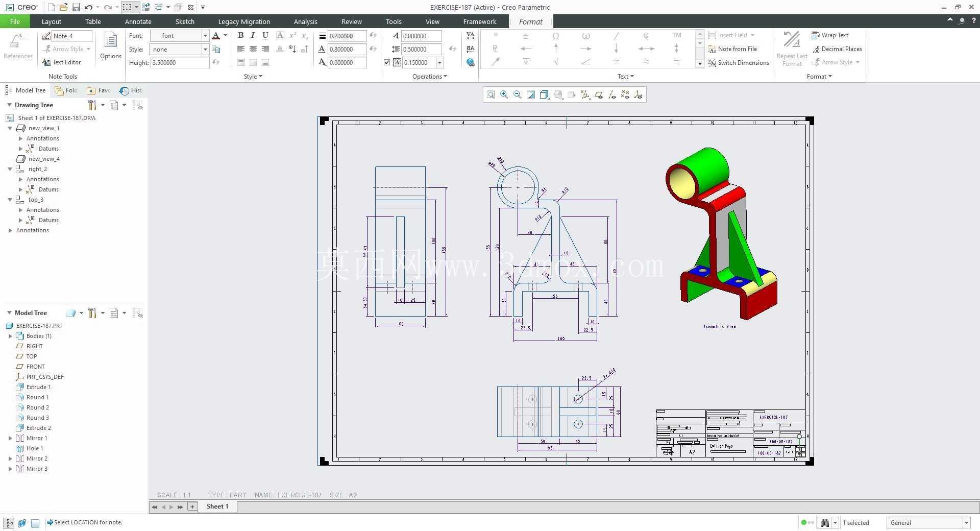980x531 pixels.
Task: Toggle underline text formatting
Action: coord(265,35)
